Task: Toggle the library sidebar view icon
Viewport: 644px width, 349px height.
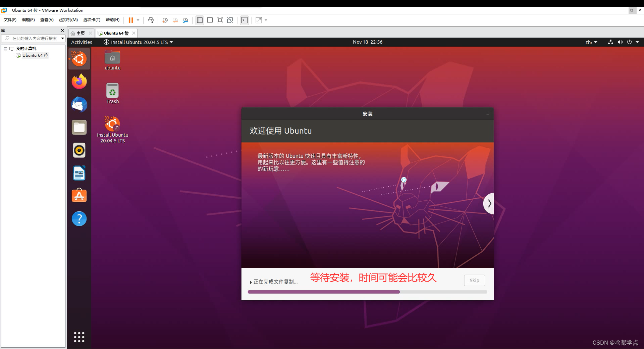Action: click(200, 20)
